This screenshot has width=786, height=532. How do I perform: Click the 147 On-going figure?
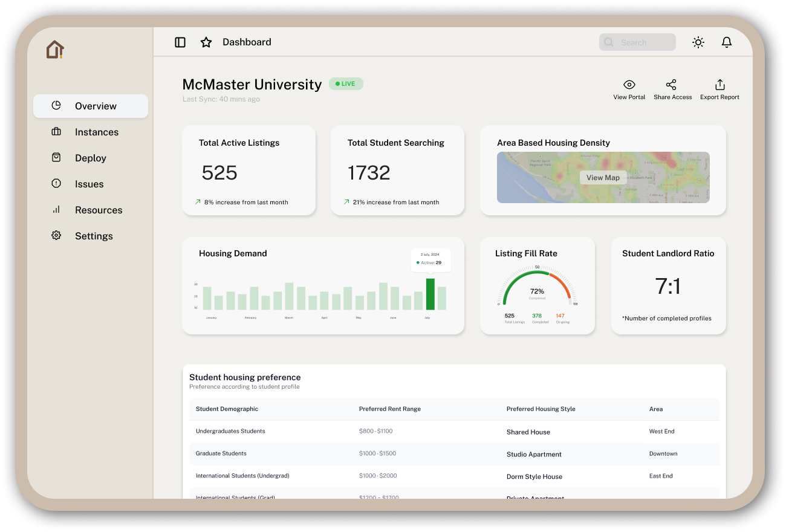(560, 316)
